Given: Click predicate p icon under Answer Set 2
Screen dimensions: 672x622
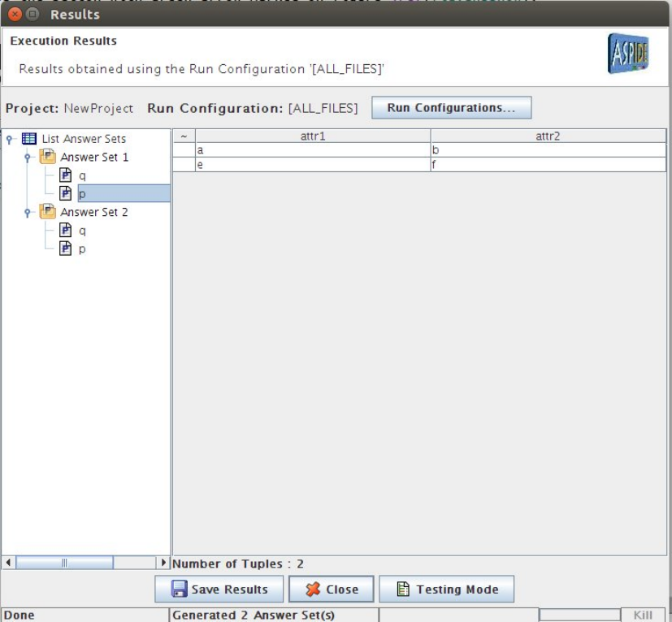Looking at the screenshot, I should [65, 248].
